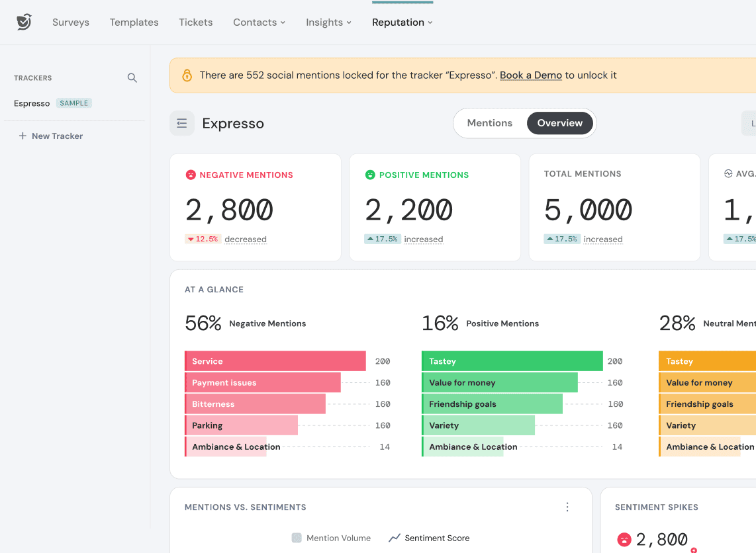Expand the Contacts dropdown menu
This screenshot has height=553, width=756.
[x=260, y=22]
